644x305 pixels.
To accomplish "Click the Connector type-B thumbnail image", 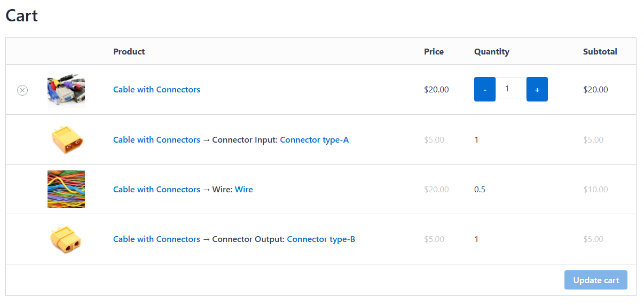I will (66, 239).
